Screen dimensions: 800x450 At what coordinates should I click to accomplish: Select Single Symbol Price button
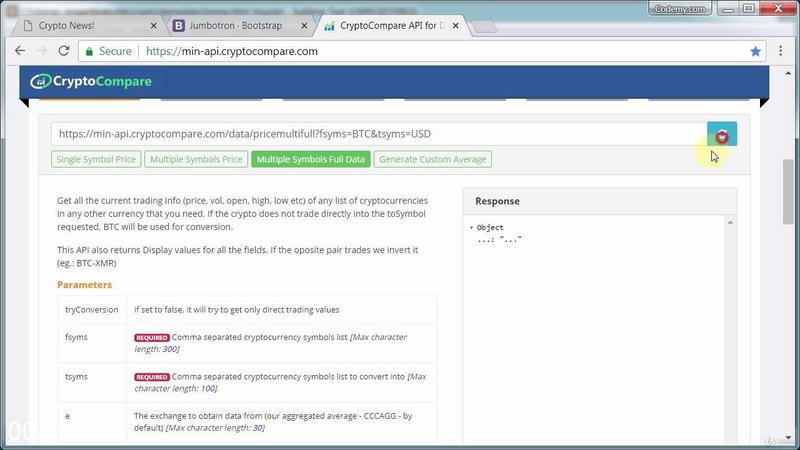pos(96,159)
